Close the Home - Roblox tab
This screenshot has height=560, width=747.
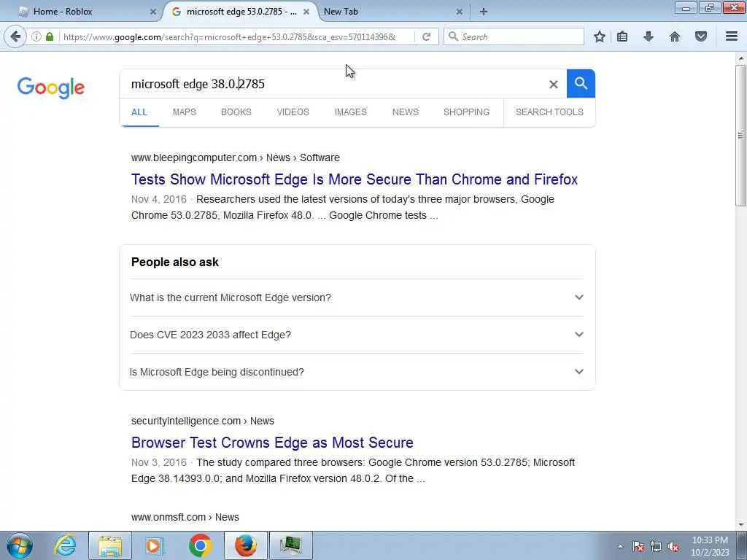click(x=153, y=12)
